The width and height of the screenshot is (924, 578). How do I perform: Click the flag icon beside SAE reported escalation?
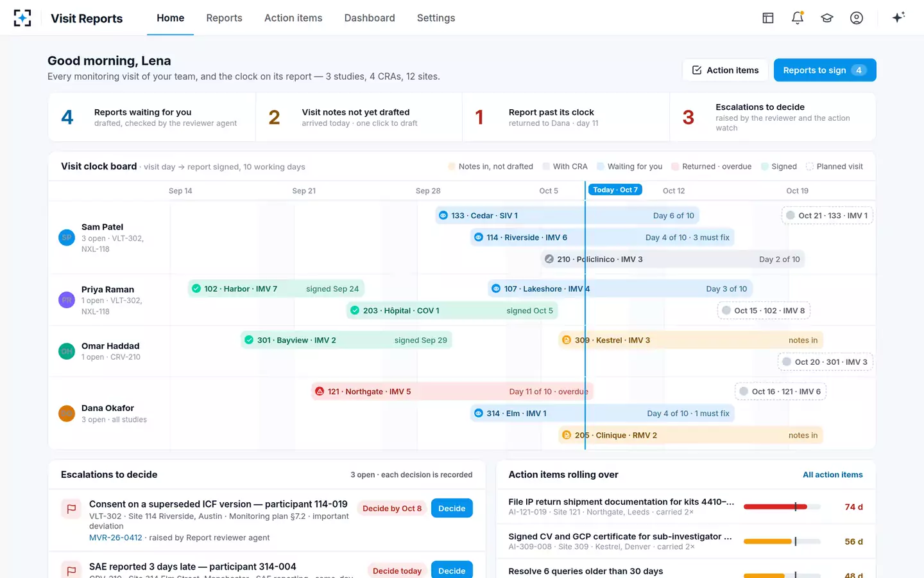click(x=71, y=570)
